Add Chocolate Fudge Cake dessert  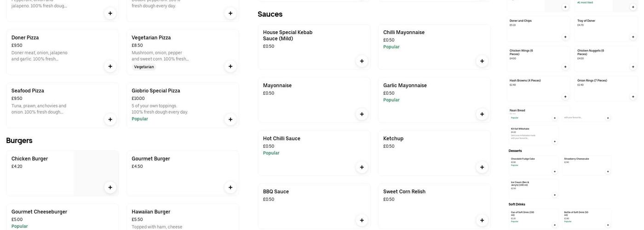[555, 172]
